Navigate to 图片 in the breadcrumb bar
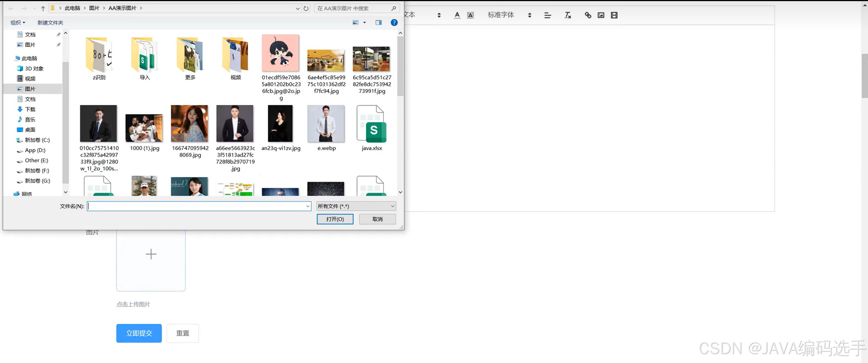 point(94,8)
